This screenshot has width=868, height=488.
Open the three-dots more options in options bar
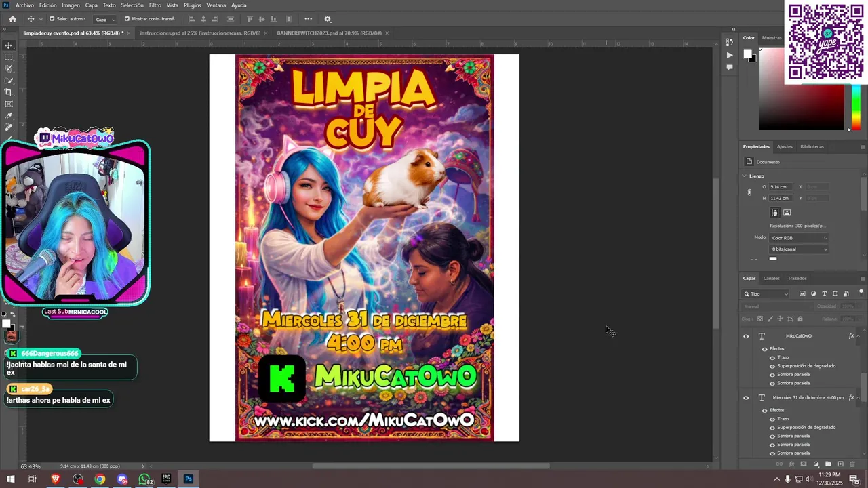click(309, 19)
